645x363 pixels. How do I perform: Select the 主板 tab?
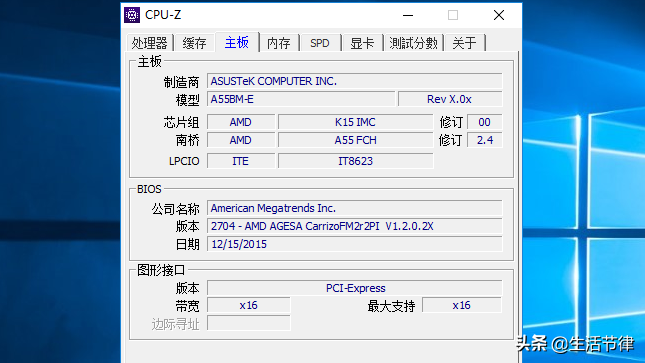point(237,42)
